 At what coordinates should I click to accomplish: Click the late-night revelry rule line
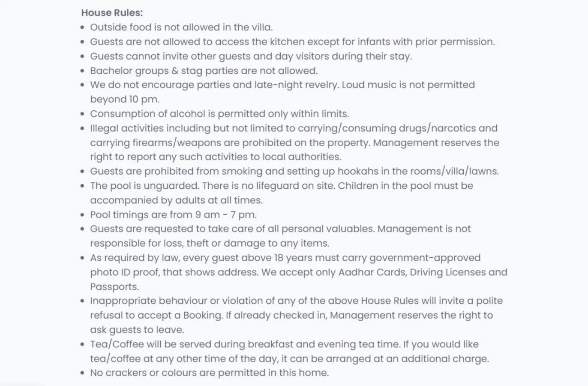tap(282, 85)
